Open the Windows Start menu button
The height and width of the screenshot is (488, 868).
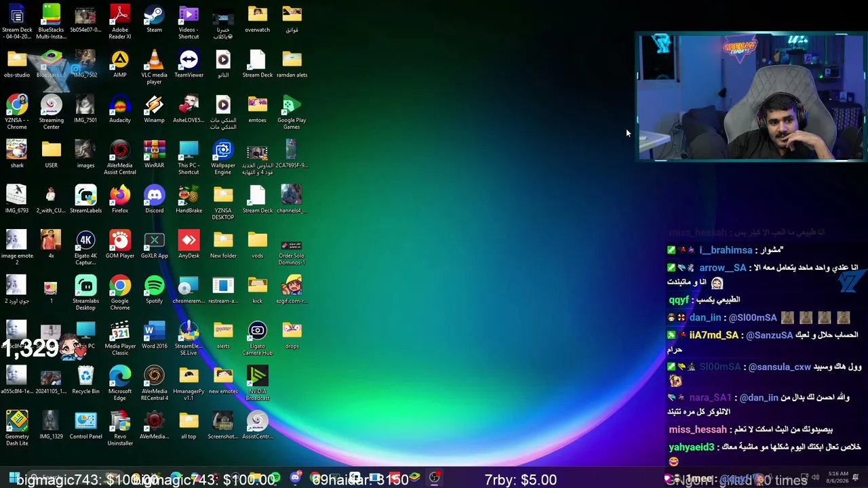click(14, 479)
